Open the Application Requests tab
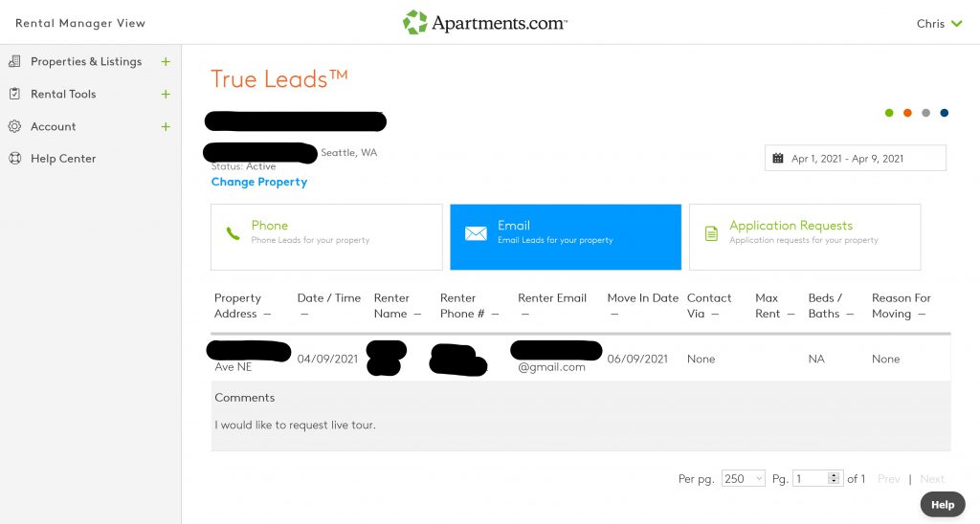The image size is (980, 524). coord(804,237)
